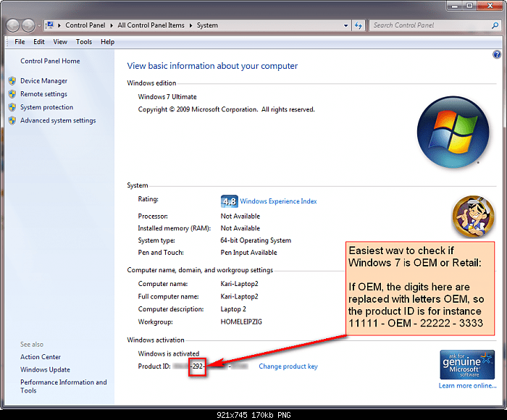Viewport: 507px width, 420px height.
Task: Select All Control Panel Items breadcrumb
Action: (x=151, y=25)
